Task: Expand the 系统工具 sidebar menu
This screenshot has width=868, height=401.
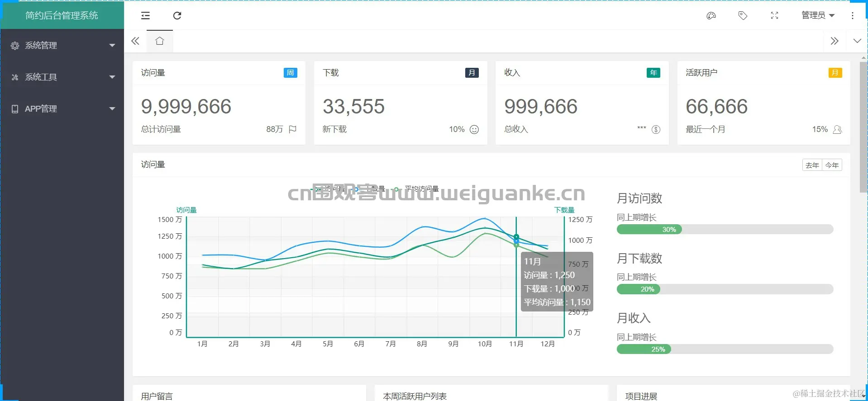Action: coord(62,77)
